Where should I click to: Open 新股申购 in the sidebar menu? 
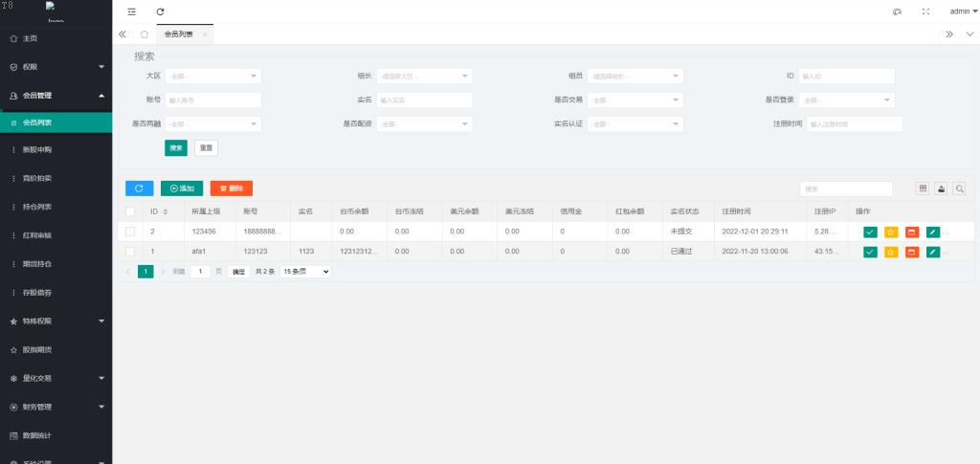point(38,149)
